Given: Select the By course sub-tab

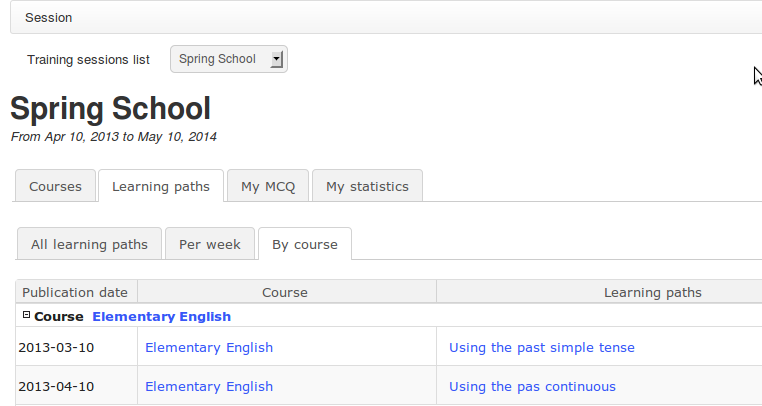Looking at the screenshot, I should point(305,244).
